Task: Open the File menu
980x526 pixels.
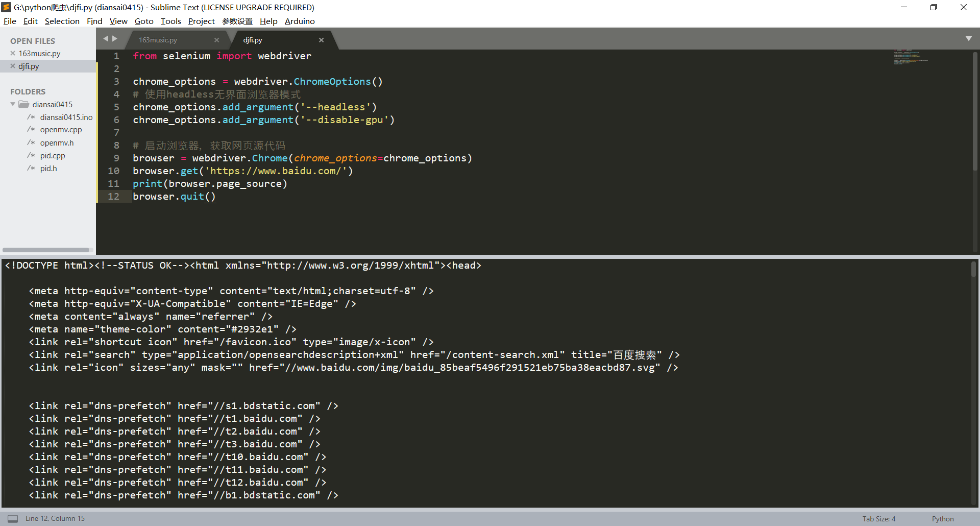Action: point(10,21)
